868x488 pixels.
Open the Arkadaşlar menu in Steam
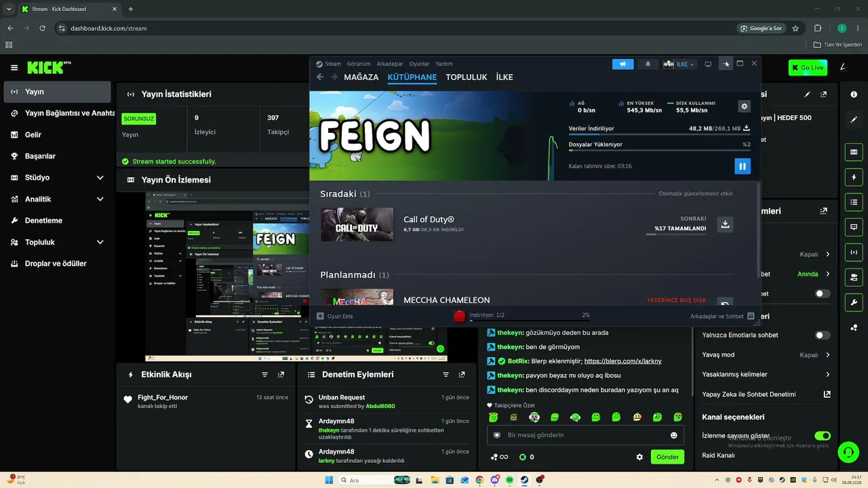[390, 64]
